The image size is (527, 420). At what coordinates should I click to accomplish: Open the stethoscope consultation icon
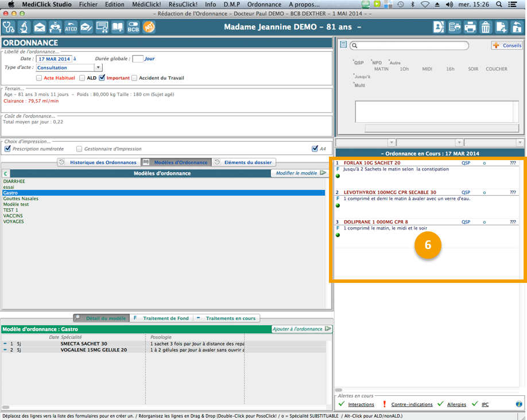(9, 27)
